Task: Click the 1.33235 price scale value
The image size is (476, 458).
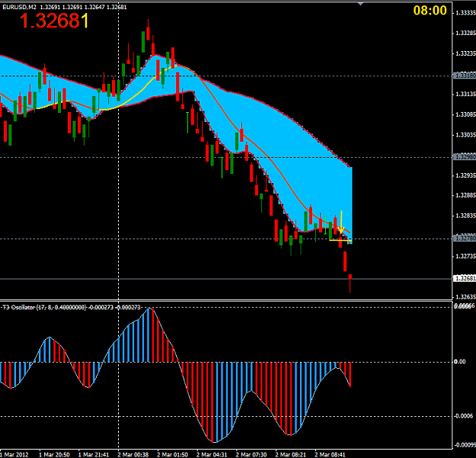Action: 465,53
